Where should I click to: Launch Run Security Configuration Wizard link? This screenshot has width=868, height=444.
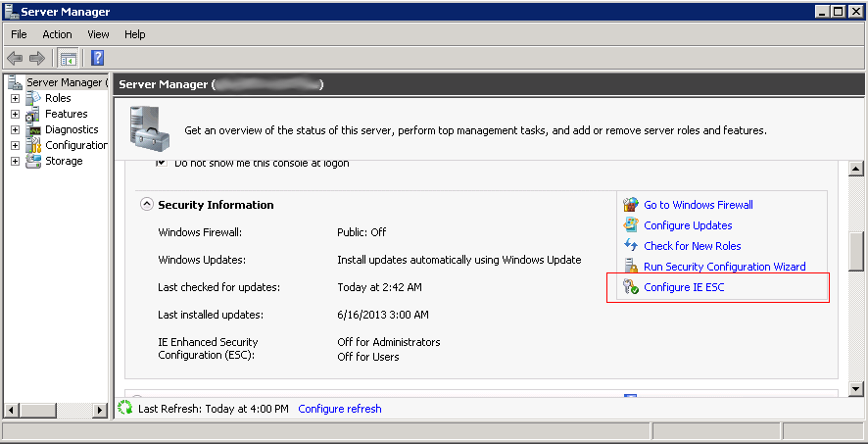pyautogui.click(x=724, y=267)
